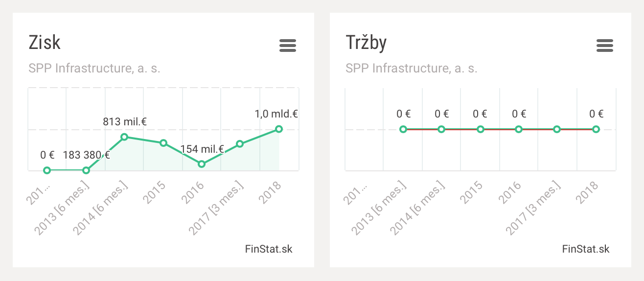Click the FinStat.sk credit under Tržby chart

point(586,249)
